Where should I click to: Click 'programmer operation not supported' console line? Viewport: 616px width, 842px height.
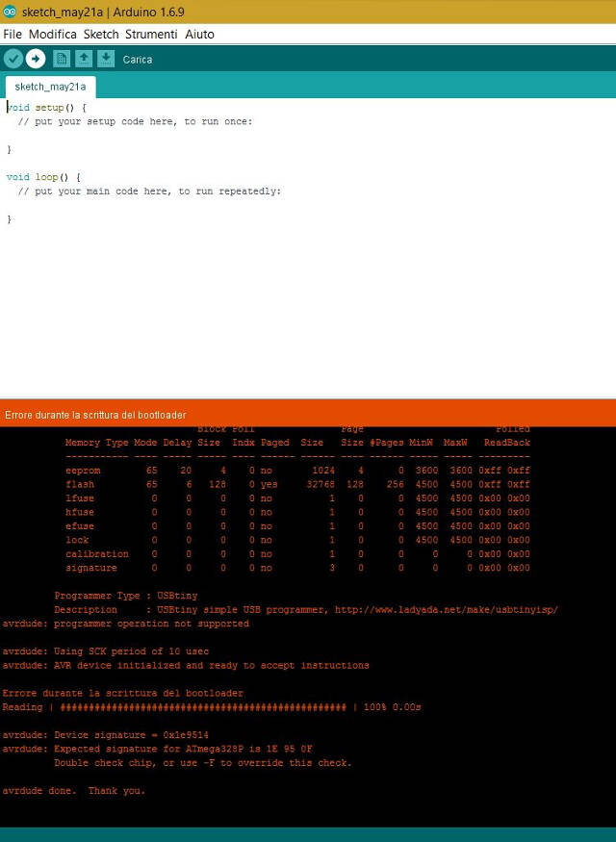coord(126,624)
